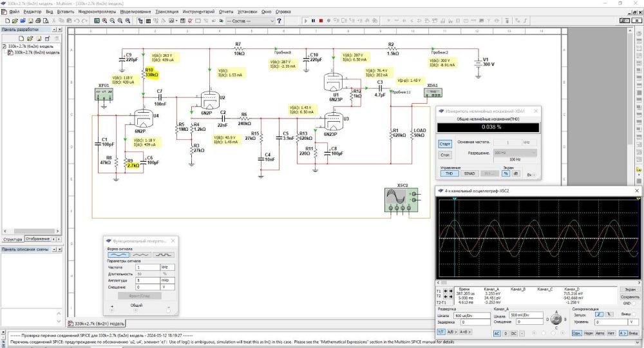The height and width of the screenshot is (348, 644).
Task: Toggle AC coupling for Channel A
Action: 497,333
